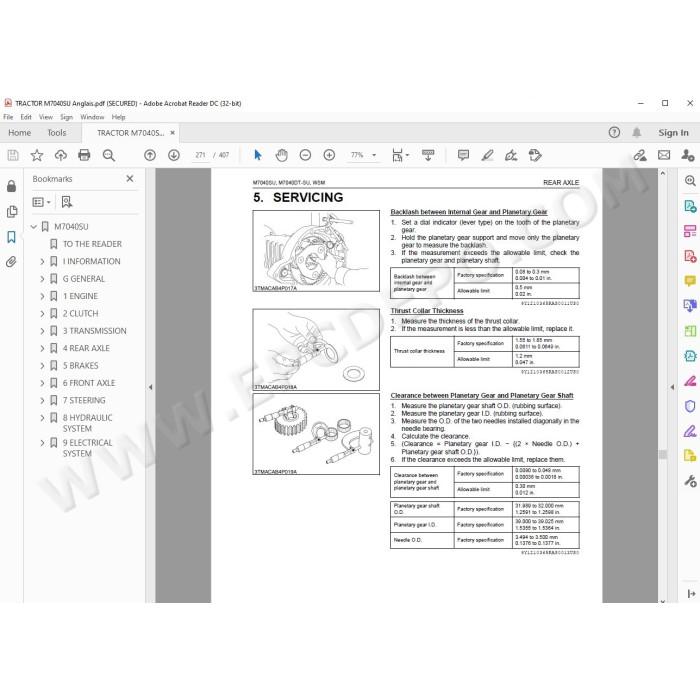Screen dimensions: 700x700
Task: Close the Bookmarks pane
Action: tap(130, 179)
